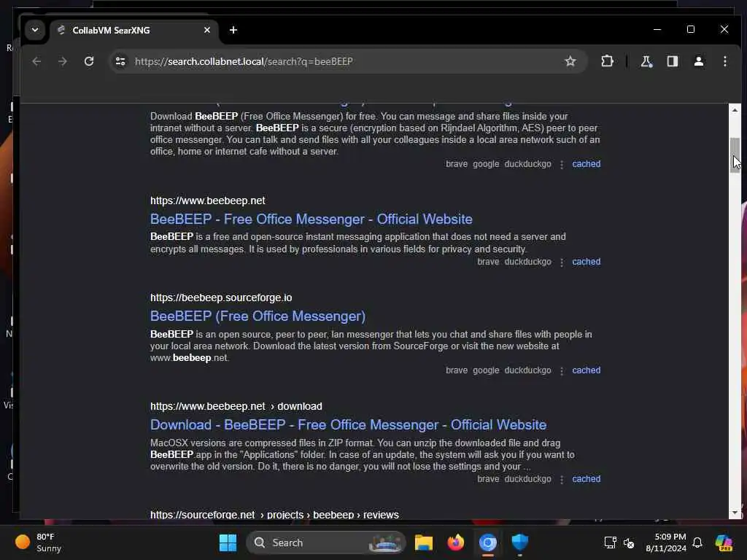Open BeeBEEP (Free Office Messenger) sourceforge result
Viewport: 747px width, 560px height.
(258, 316)
